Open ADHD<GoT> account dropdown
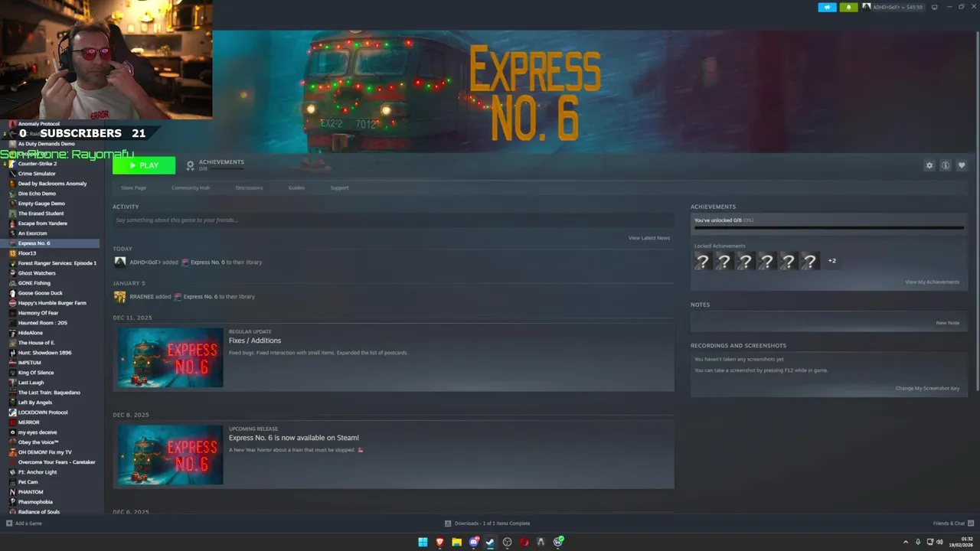 893,7
